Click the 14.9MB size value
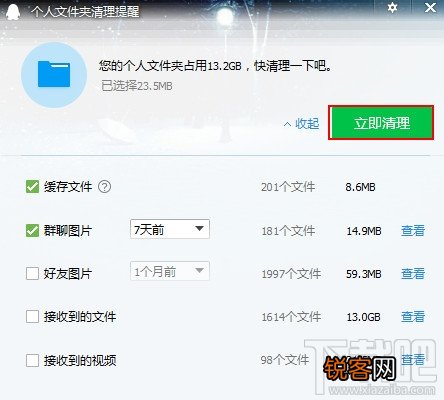The width and height of the screenshot is (444, 400). tap(364, 231)
